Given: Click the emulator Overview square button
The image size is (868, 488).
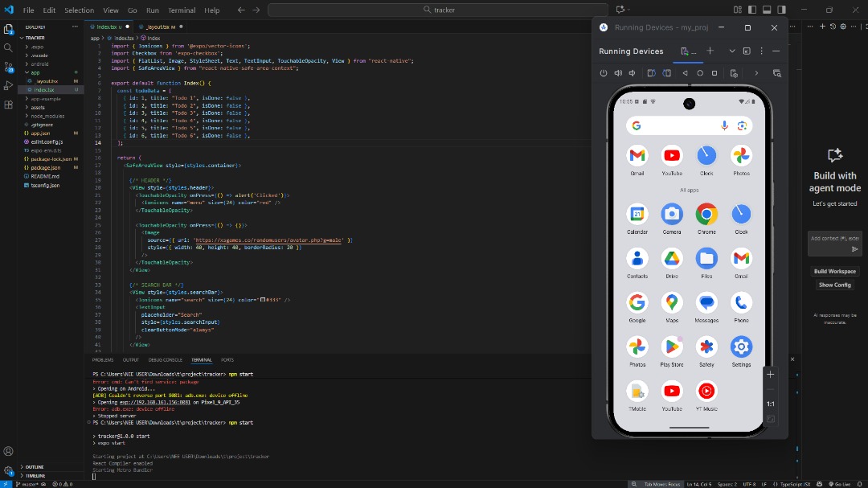Looking at the screenshot, I should point(714,73).
